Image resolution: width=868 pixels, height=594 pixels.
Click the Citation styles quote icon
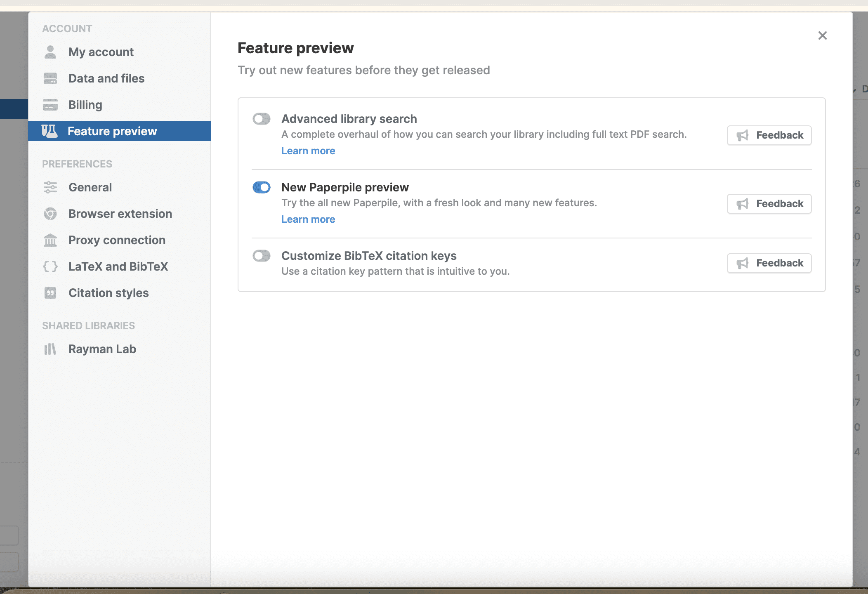[50, 293]
